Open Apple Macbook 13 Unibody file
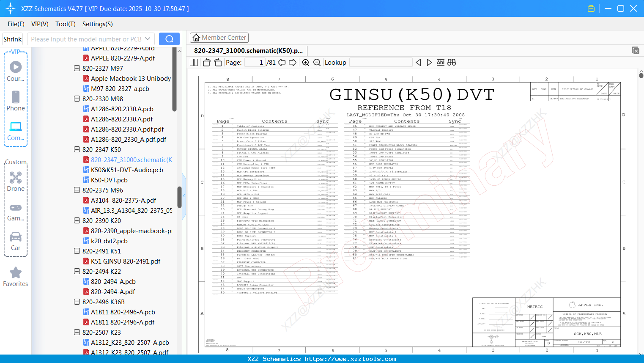644x363 pixels. (131, 79)
